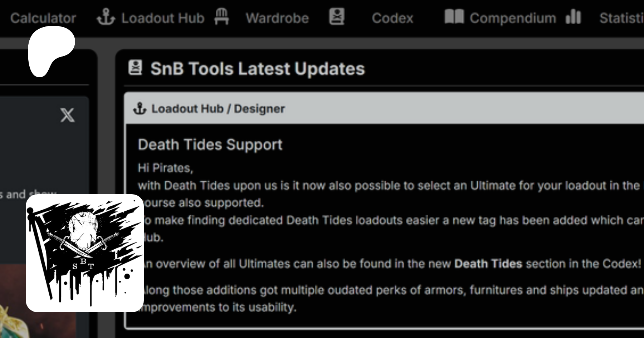Click the skull book icon beside Codex in the top navigation
644x338 pixels.
pyautogui.click(x=337, y=17)
